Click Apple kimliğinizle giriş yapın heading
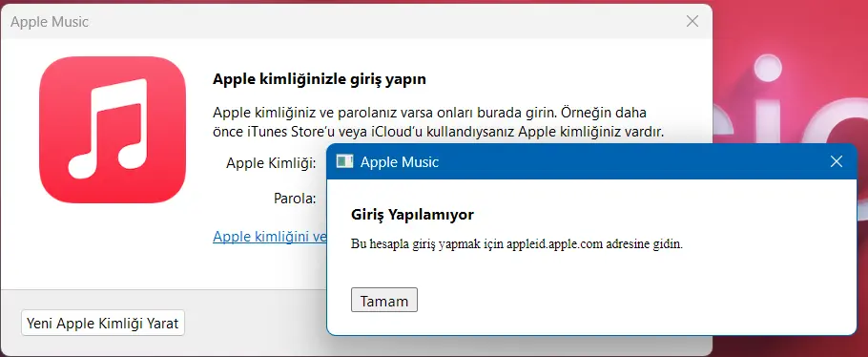Viewport: 868px width, 357px height. coord(320,79)
